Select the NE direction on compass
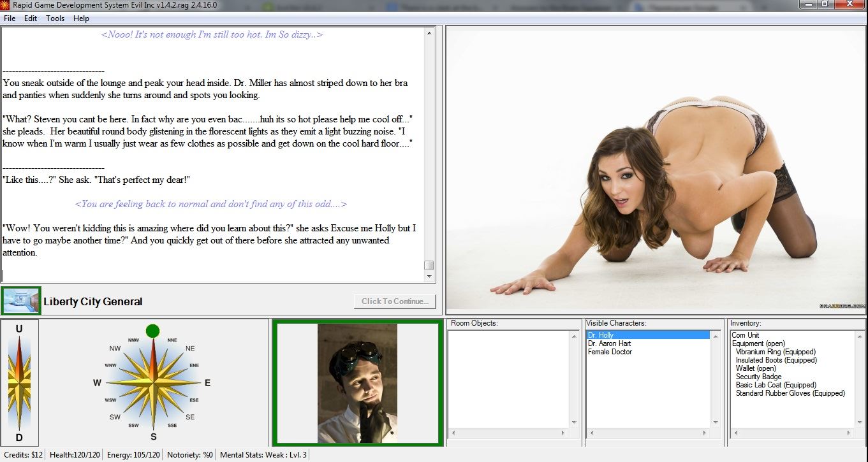Image resolution: width=868 pixels, height=462 pixels. pos(189,349)
